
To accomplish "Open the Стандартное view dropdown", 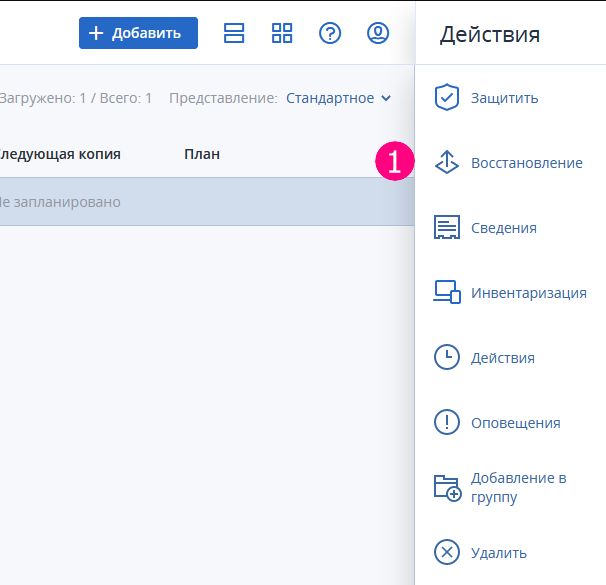I will tap(339, 98).
